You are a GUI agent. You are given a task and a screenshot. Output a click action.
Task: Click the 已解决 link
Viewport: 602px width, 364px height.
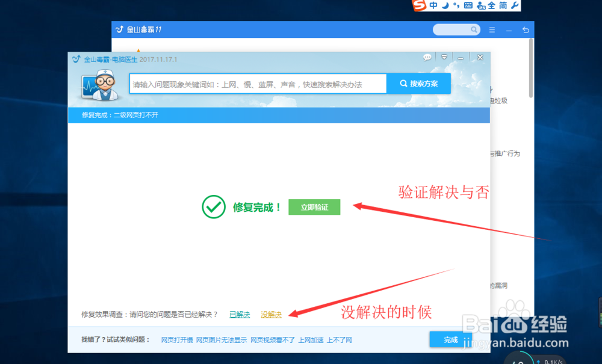point(240,315)
